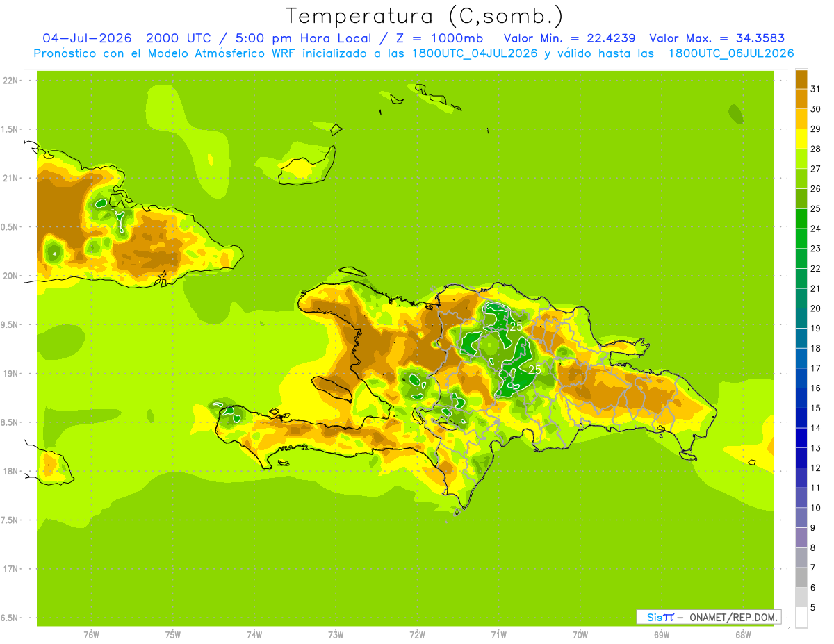Click the '20N' latitude label
The width and height of the screenshot is (834, 644).
11,276
